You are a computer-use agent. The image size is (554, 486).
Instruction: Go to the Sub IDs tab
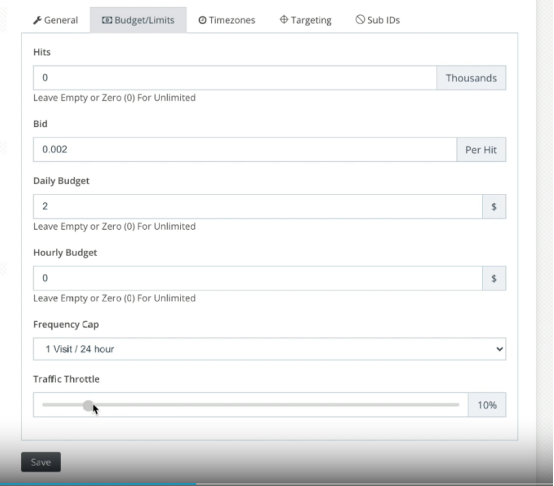tap(378, 20)
